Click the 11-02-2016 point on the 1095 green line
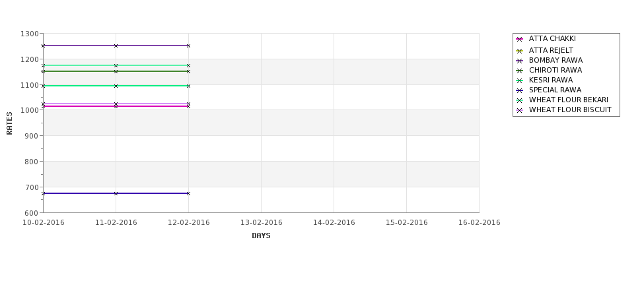The height and width of the screenshot is (283, 644). click(116, 86)
